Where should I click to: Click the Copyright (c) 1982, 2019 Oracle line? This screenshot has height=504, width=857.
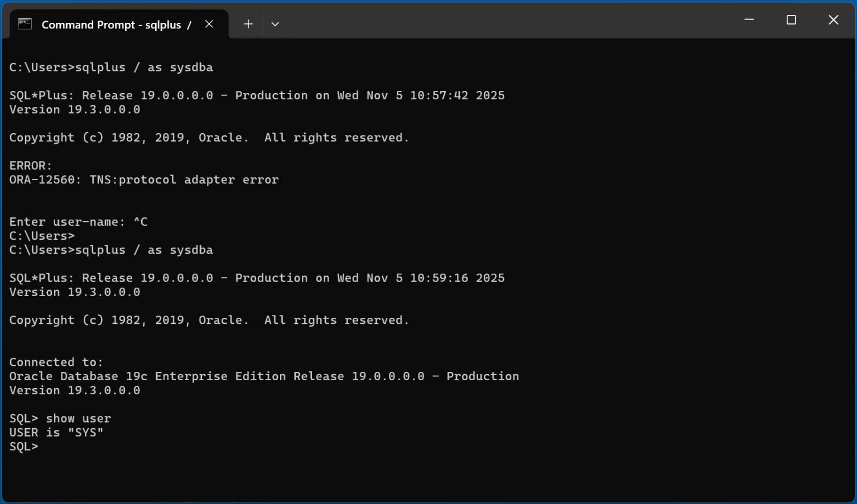(209, 137)
